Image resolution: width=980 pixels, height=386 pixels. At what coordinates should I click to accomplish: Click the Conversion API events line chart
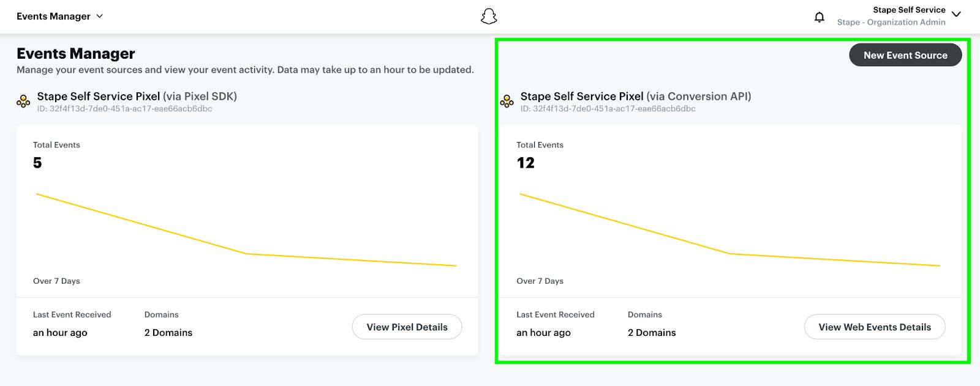pos(729,230)
